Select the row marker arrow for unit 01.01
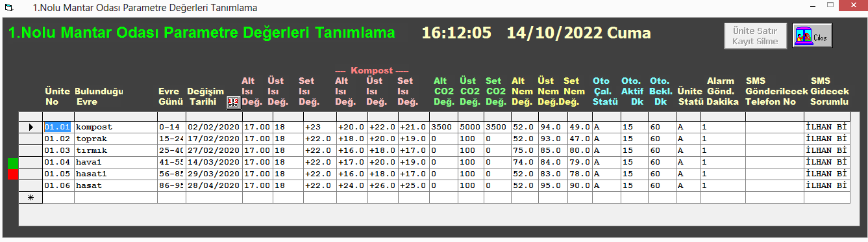Viewport: 868px width, 242px height. pos(31,127)
